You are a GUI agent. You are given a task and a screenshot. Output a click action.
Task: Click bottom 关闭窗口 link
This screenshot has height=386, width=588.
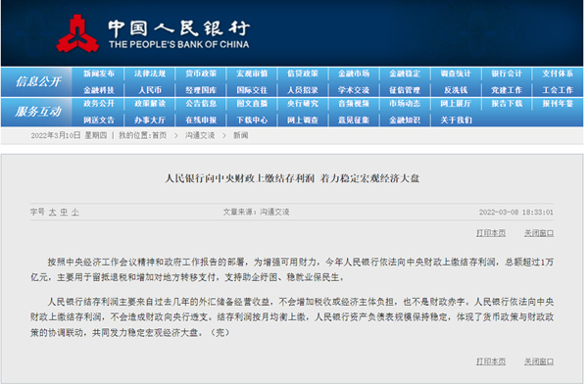(x=539, y=362)
